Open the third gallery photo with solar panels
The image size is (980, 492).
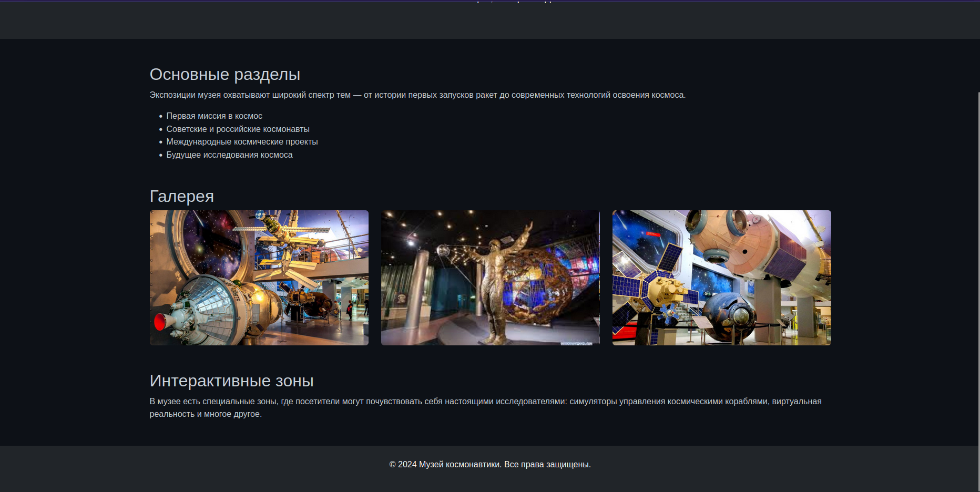721,278
